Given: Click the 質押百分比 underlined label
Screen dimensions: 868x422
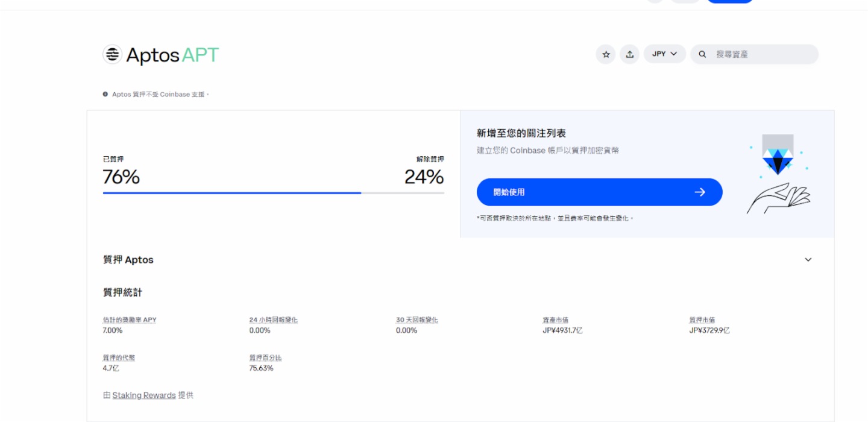Looking at the screenshot, I should (x=266, y=357).
